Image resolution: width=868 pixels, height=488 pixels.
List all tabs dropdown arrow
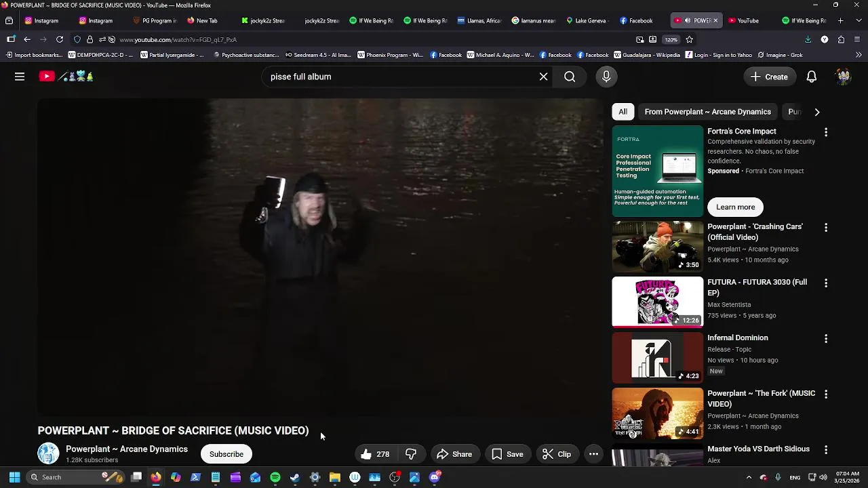(x=858, y=20)
